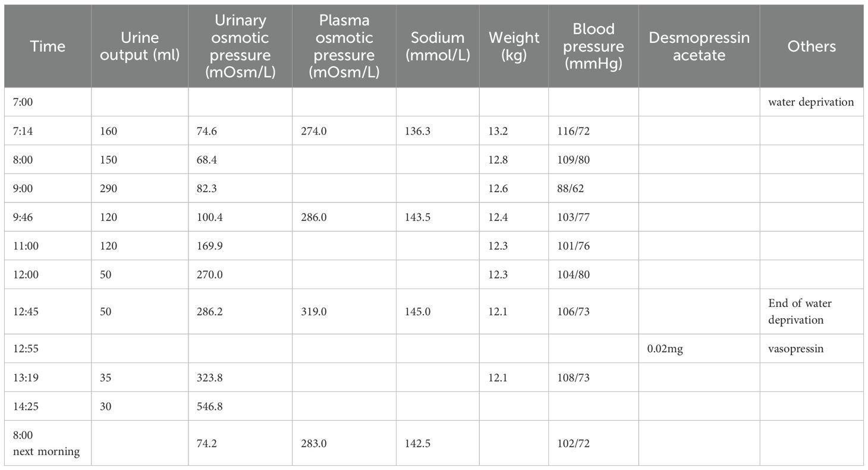Select the Weight (kg) column header

(x=514, y=46)
